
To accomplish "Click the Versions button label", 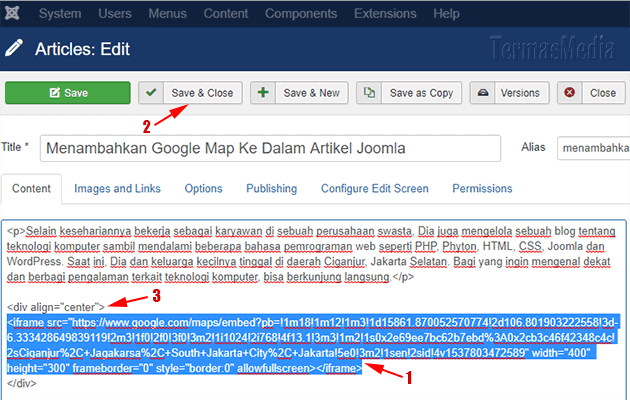I will pyautogui.click(x=520, y=93).
